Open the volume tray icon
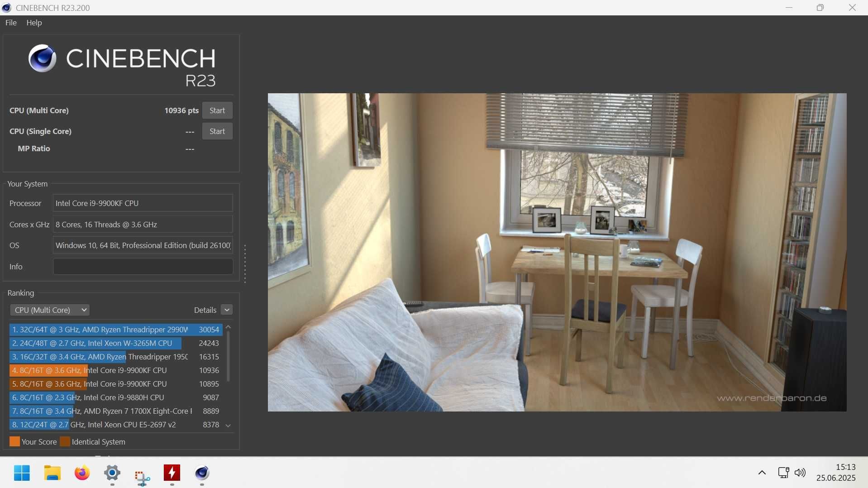This screenshot has height=488, width=868. click(800, 473)
